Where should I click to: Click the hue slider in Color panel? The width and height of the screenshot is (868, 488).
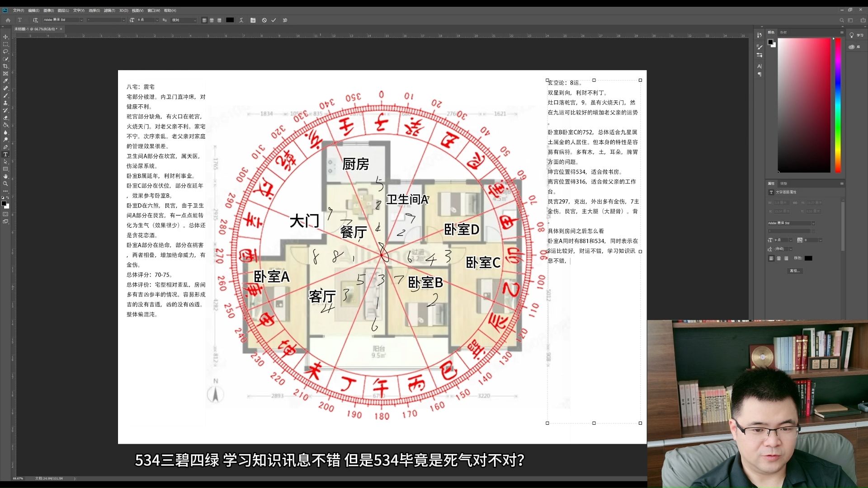(838, 105)
